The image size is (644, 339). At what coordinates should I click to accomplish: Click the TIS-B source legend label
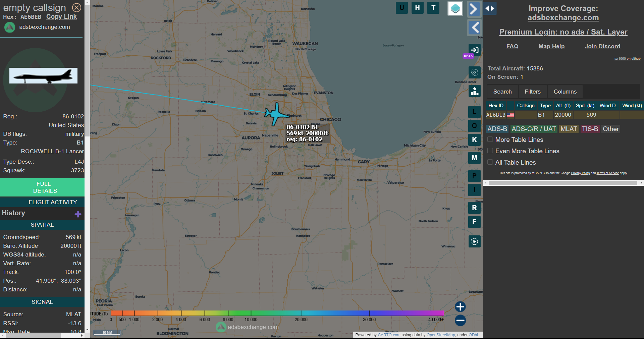pos(590,129)
